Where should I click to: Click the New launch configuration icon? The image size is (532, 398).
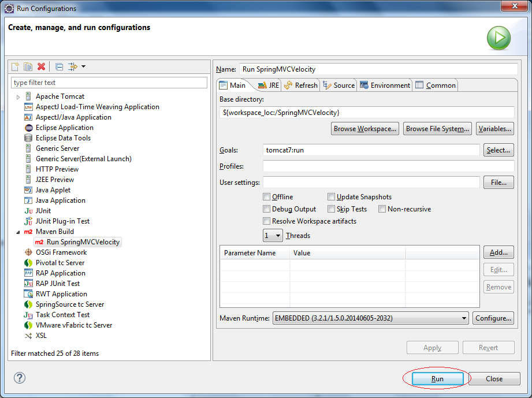(x=15, y=66)
